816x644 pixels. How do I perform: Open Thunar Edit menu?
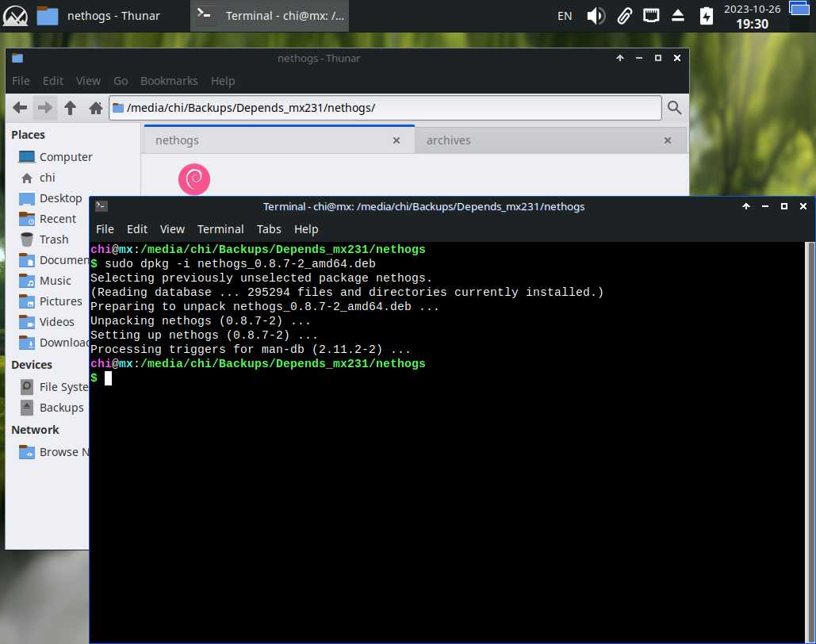point(53,81)
